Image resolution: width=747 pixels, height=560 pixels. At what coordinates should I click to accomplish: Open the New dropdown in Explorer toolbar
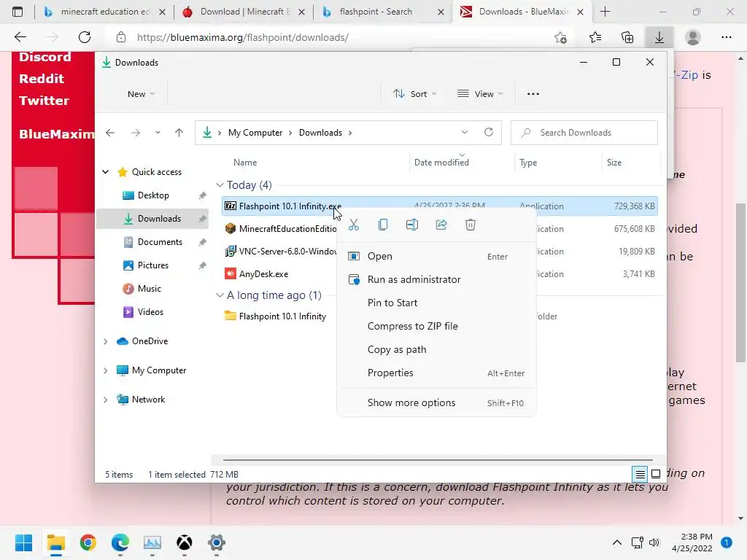[x=141, y=94]
